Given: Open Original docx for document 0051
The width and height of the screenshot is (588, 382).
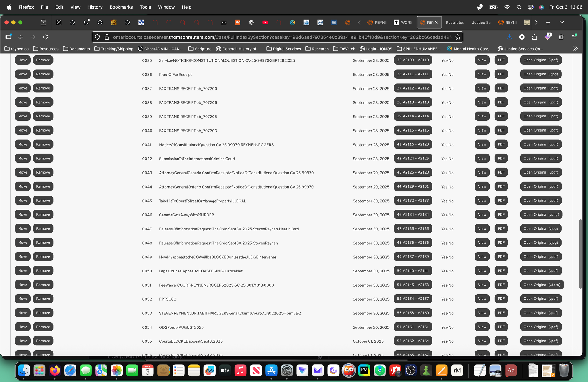Looking at the screenshot, I should click(x=542, y=285).
